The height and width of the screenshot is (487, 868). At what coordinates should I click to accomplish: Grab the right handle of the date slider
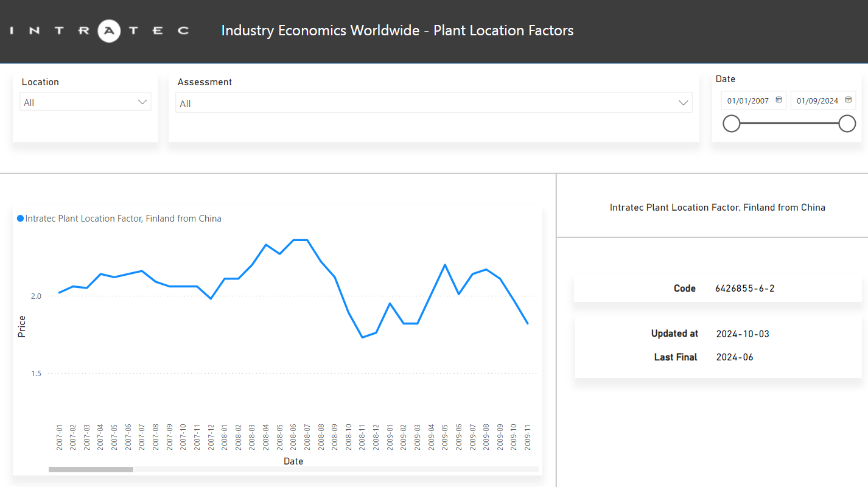(847, 124)
